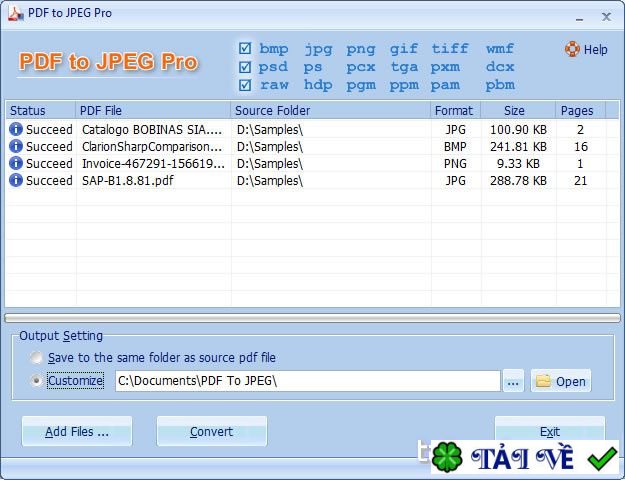Toggle the psd row checkbox
The width and height of the screenshot is (625, 480).
coord(245,67)
